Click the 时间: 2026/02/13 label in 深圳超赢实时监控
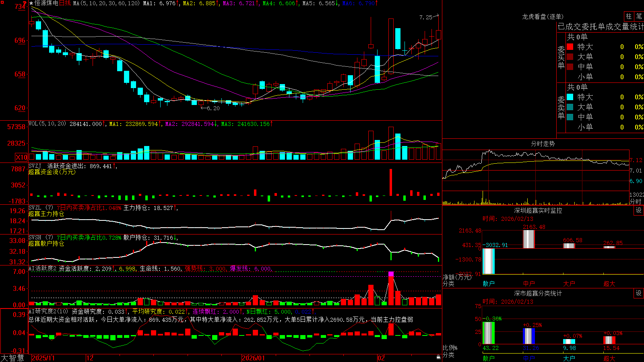 point(508,219)
